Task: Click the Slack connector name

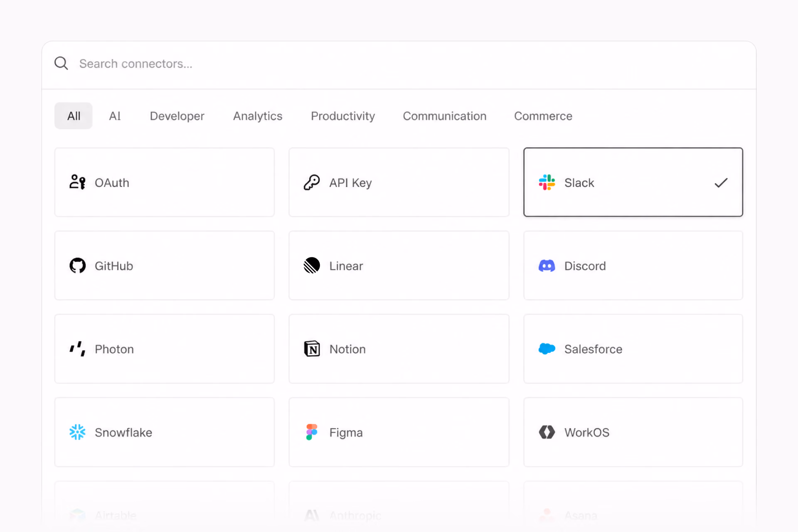Action: pos(579,183)
